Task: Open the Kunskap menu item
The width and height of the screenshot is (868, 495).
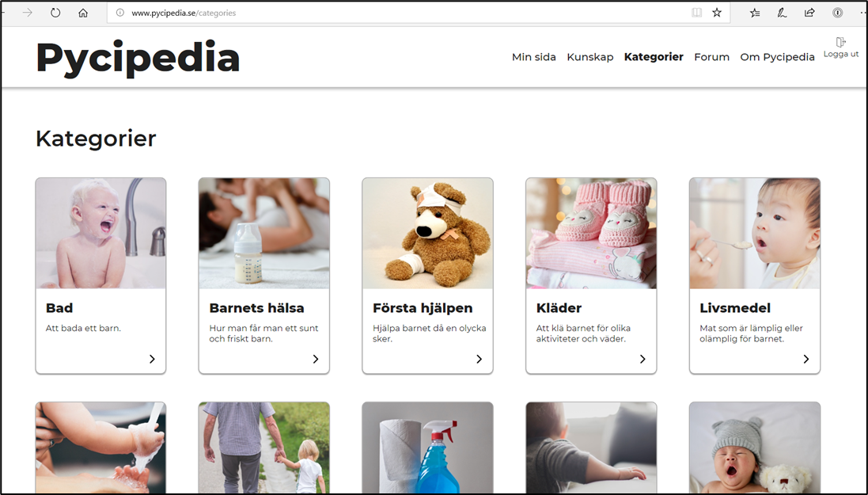Action: click(x=590, y=57)
